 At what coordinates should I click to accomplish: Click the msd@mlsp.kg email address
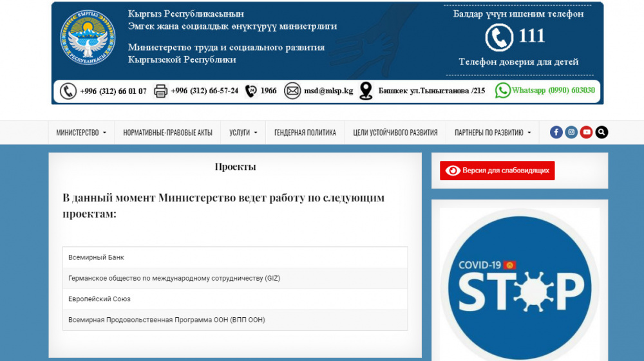(328, 91)
